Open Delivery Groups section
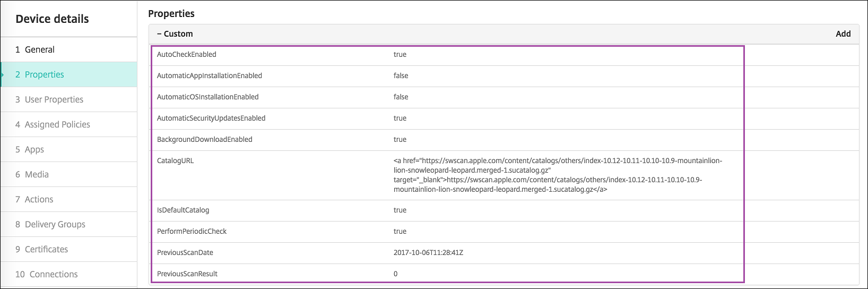This screenshot has height=289, width=868. click(x=55, y=224)
